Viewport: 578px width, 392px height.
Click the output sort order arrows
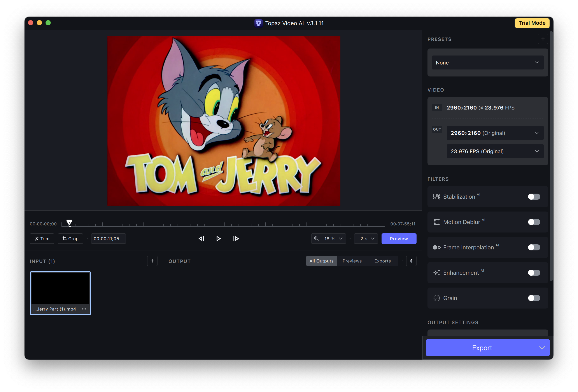coord(411,261)
